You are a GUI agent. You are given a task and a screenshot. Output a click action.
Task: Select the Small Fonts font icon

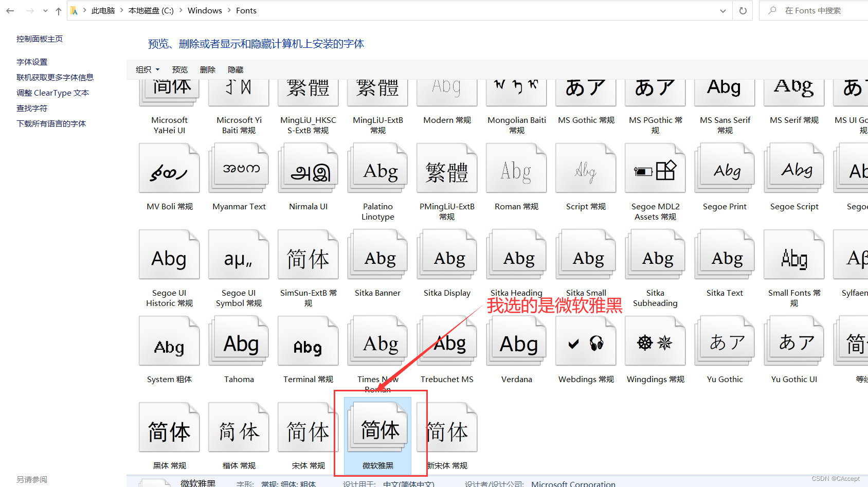tap(794, 255)
